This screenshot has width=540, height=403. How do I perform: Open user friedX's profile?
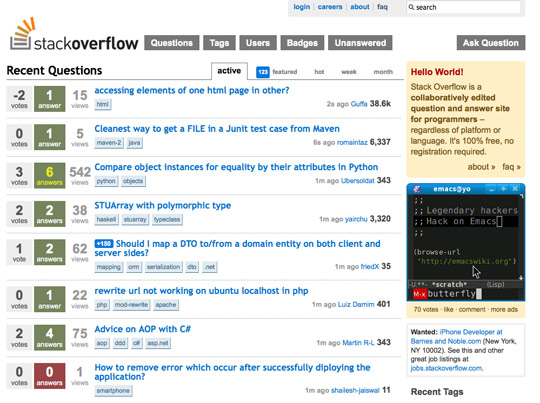click(x=370, y=267)
